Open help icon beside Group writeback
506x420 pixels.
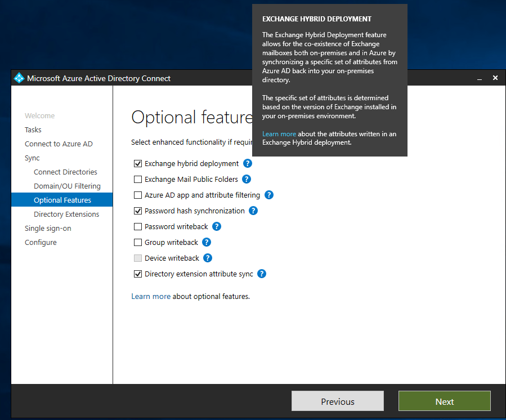tap(207, 242)
